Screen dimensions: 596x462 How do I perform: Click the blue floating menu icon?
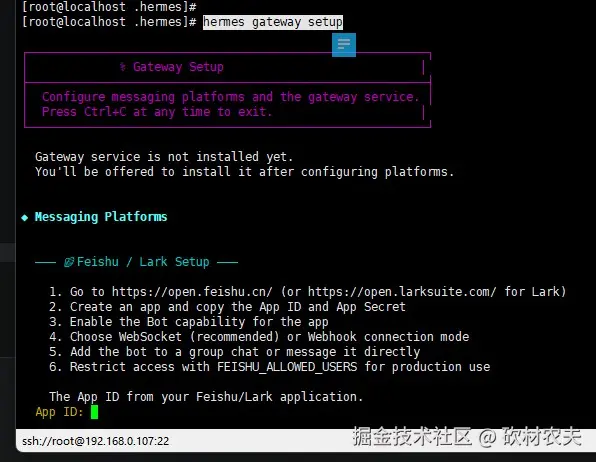click(x=344, y=45)
